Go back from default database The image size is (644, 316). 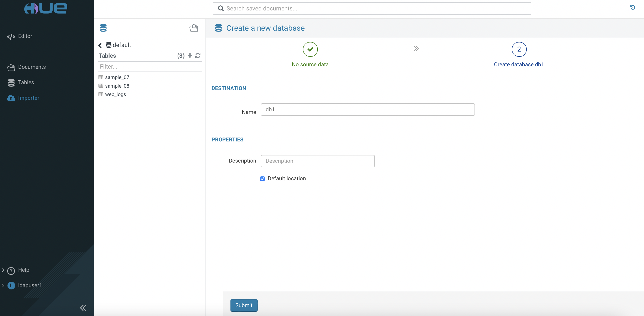(x=100, y=45)
